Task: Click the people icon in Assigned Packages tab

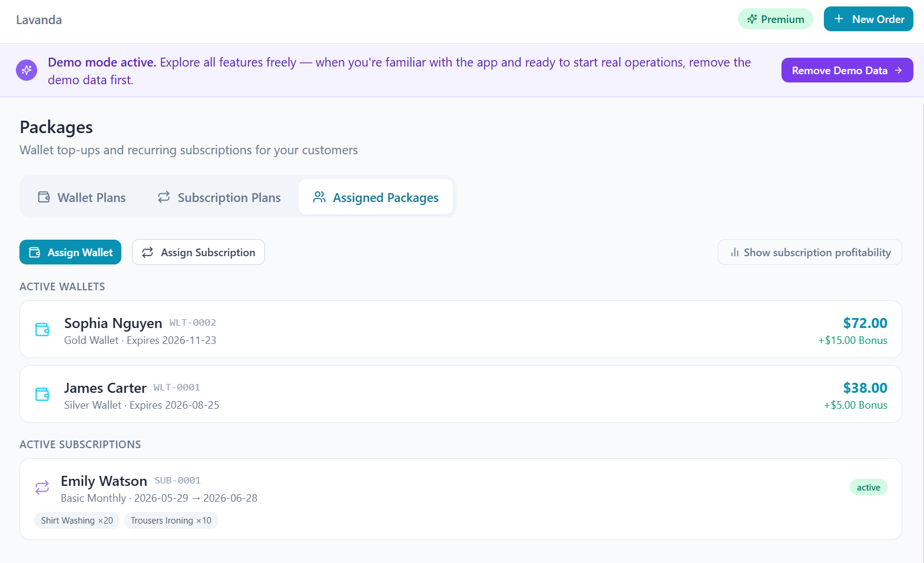Action: pyautogui.click(x=319, y=197)
